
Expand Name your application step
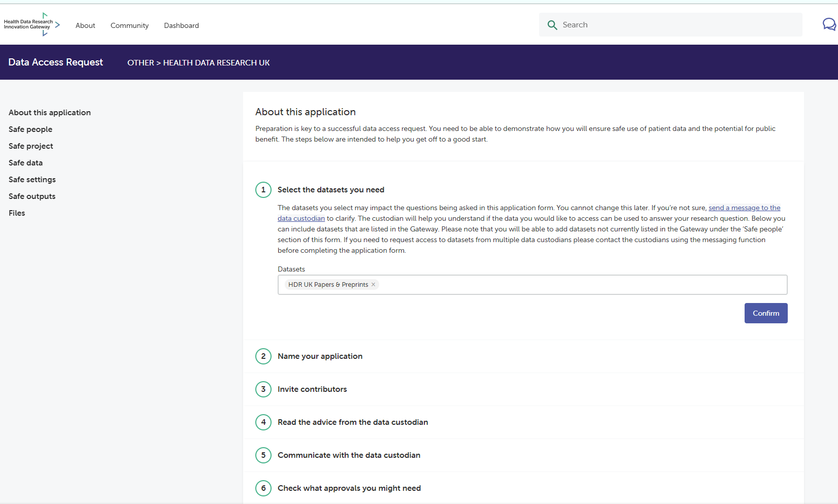coord(320,356)
